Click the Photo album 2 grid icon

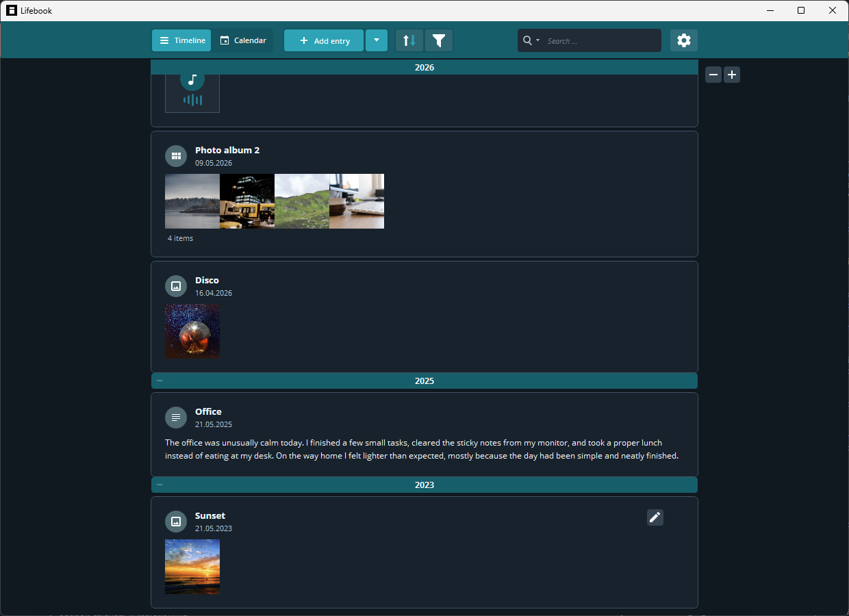point(176,156)
